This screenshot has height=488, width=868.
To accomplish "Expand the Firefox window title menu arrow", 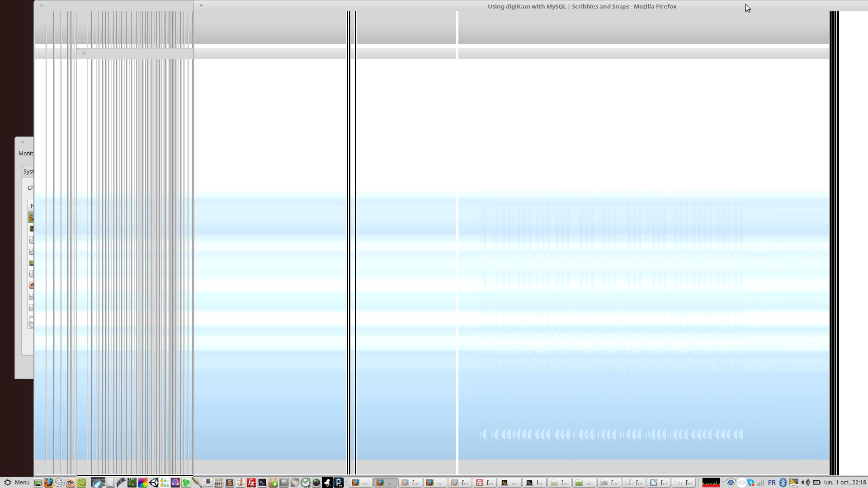I will pos(201,6).
